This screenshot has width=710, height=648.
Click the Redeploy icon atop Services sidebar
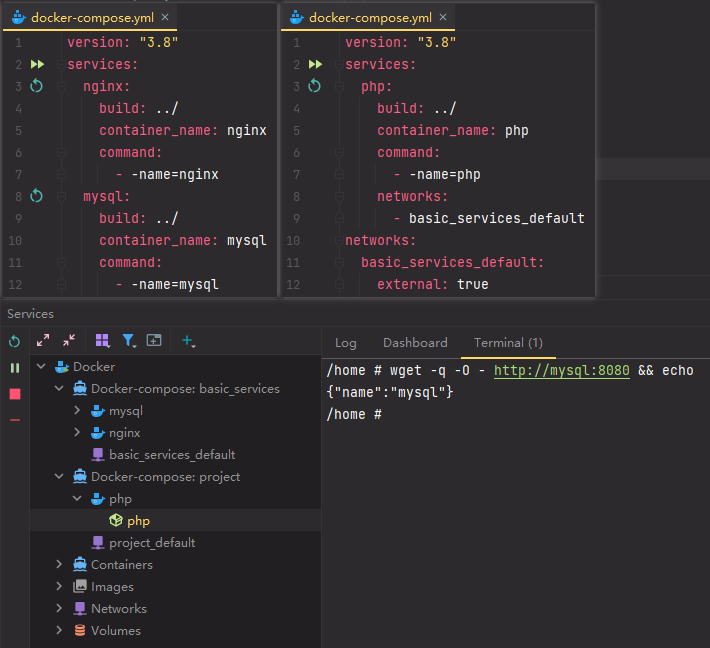click(x=14, y=341)
